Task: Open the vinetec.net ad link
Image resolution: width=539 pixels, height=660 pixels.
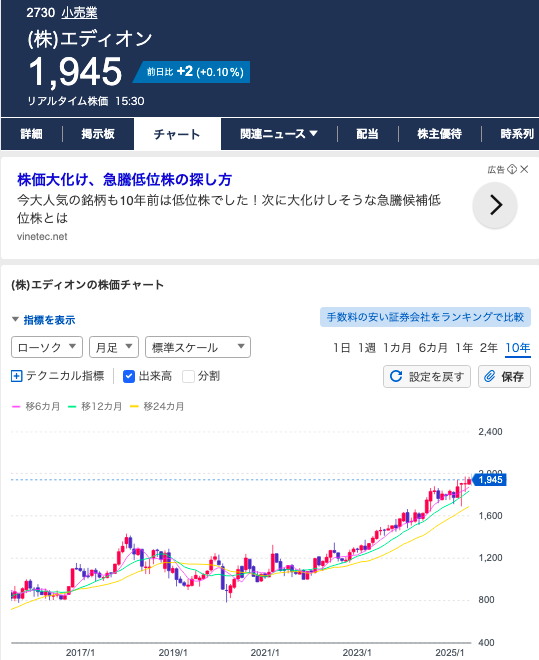Action: 42,237
